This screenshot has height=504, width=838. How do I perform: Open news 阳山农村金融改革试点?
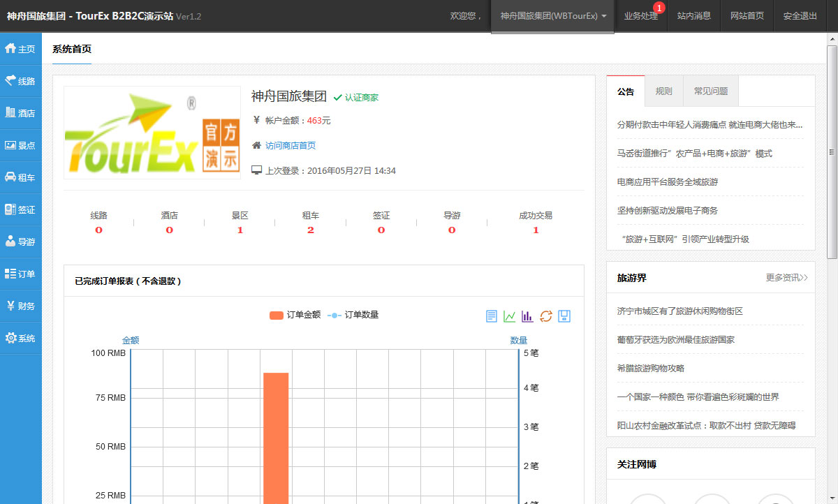[x=707, y=426]
